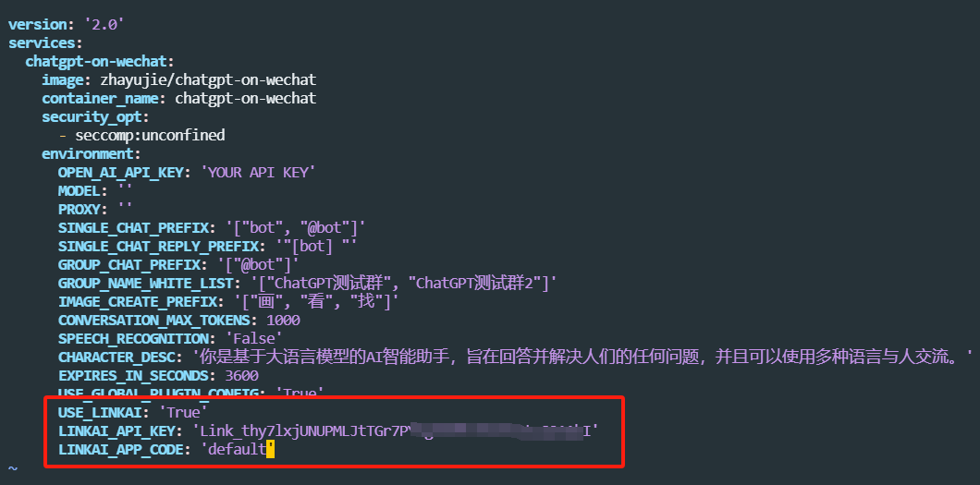Place cursor at empty MODEL value
Screen dimensions: 980x485
(125, 191)
